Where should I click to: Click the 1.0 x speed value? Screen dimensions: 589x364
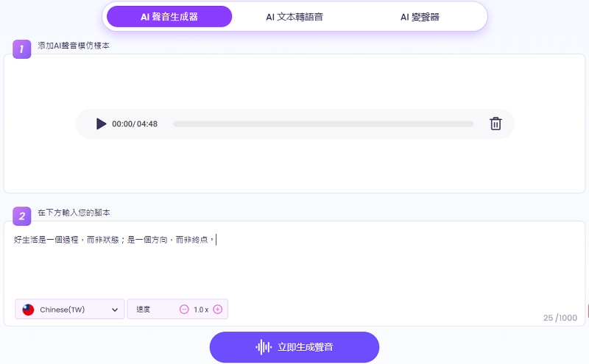pyautogui.click(x=201, y=310)
